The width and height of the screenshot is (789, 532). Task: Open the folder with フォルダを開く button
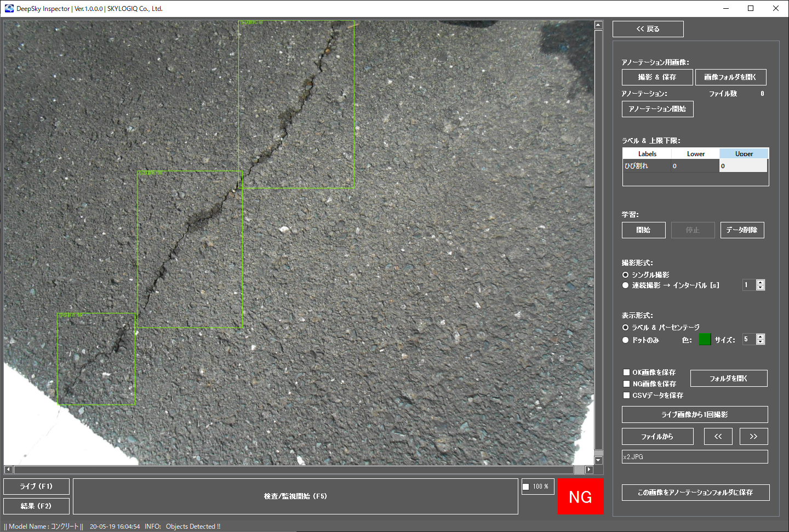point(729,379)
